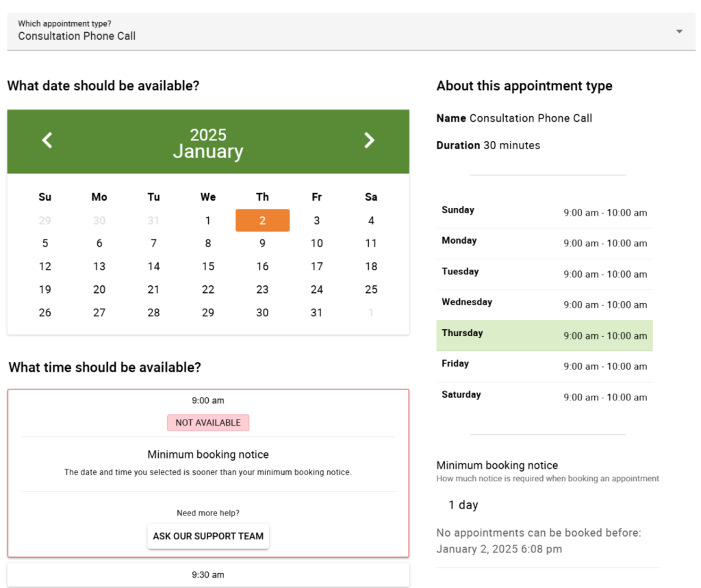
Task: Click 'Need more help?' text
Action: 208,513
